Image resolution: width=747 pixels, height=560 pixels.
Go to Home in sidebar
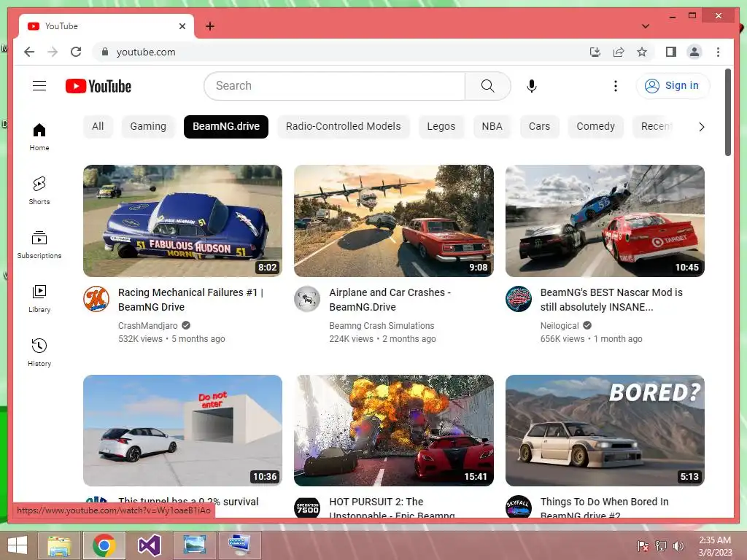39,137
